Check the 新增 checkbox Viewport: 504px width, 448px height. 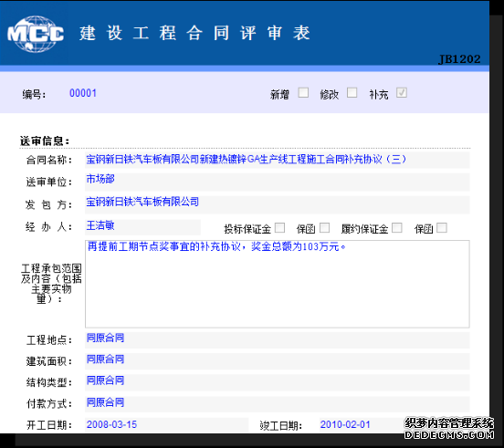coord(303,93)
